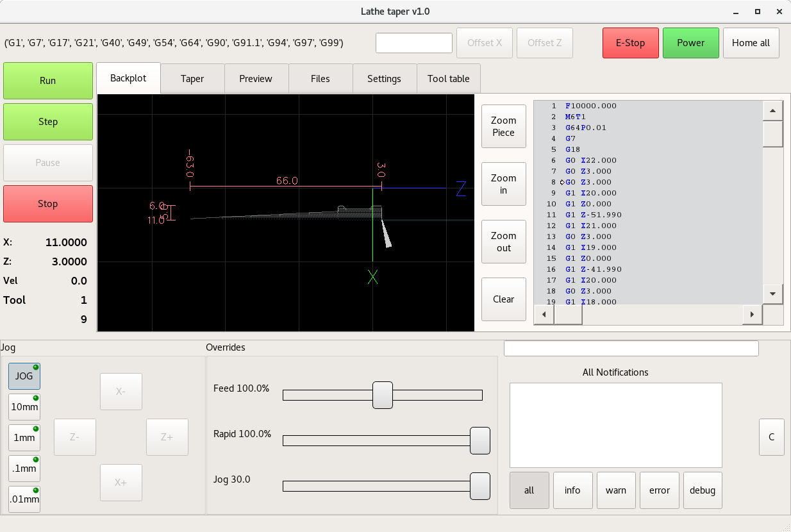Filter notifications by error
The width and height of the screenshot is (791, 532).
click(660, 490)
